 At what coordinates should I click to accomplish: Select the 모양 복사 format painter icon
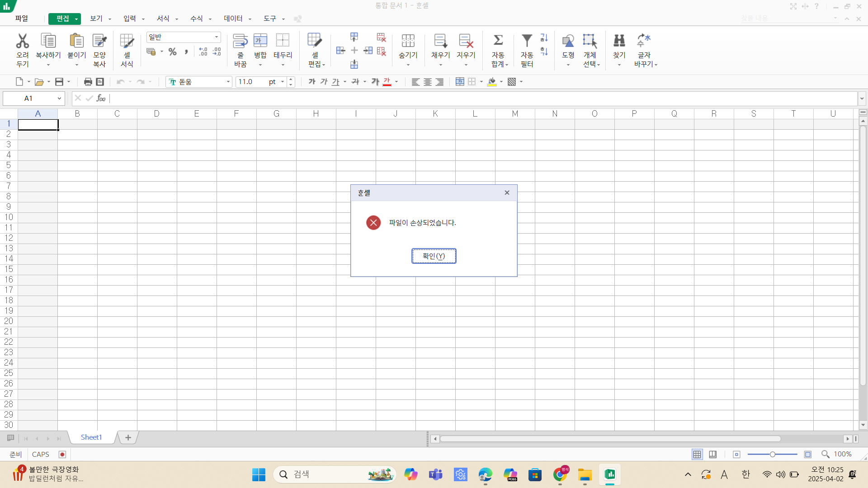click(x=99, y=41)
